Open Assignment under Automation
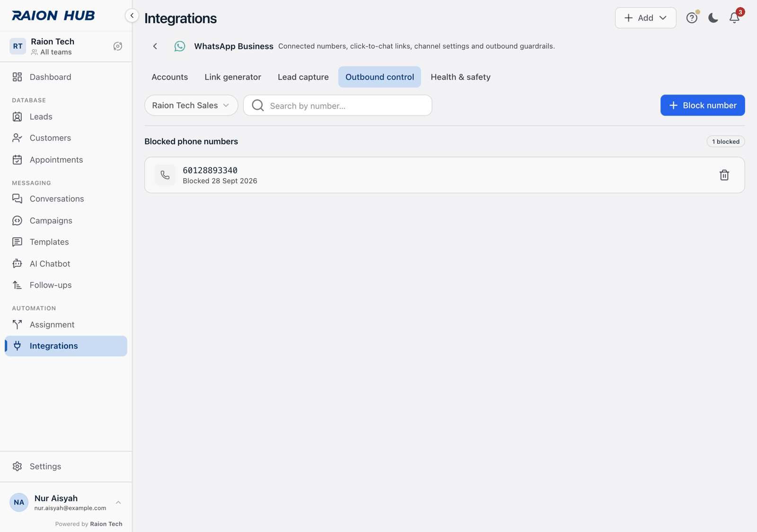The image size is (757, 532). pyautogui.click(x=66, y=325)
